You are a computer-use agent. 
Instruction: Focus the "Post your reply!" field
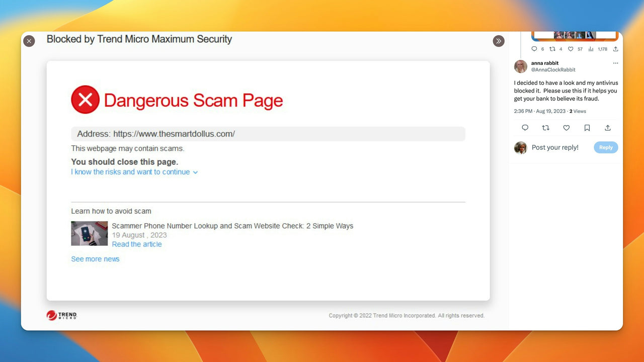[555, 147]
